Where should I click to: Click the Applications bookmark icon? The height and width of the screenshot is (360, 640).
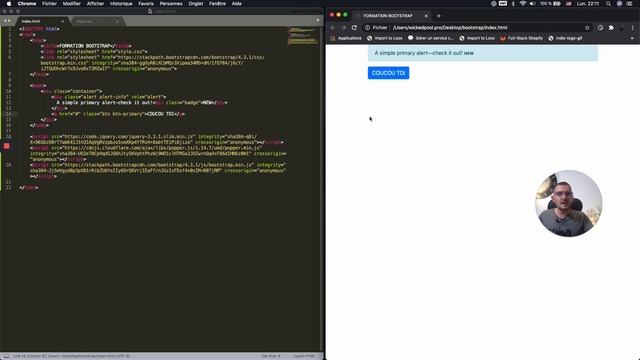pyautogui.click(x=333, y=38)
